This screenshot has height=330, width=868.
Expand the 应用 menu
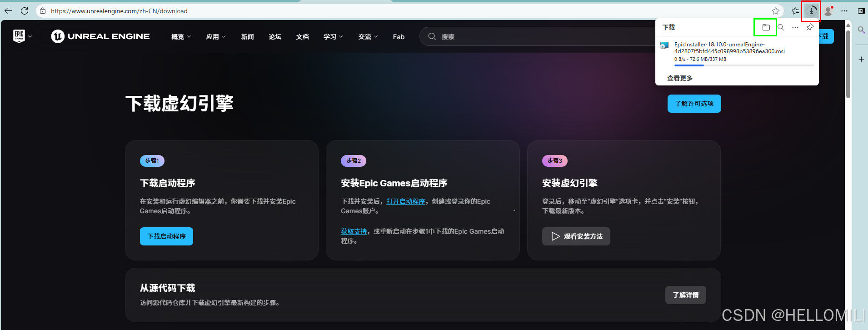click(x=216, y=37)
